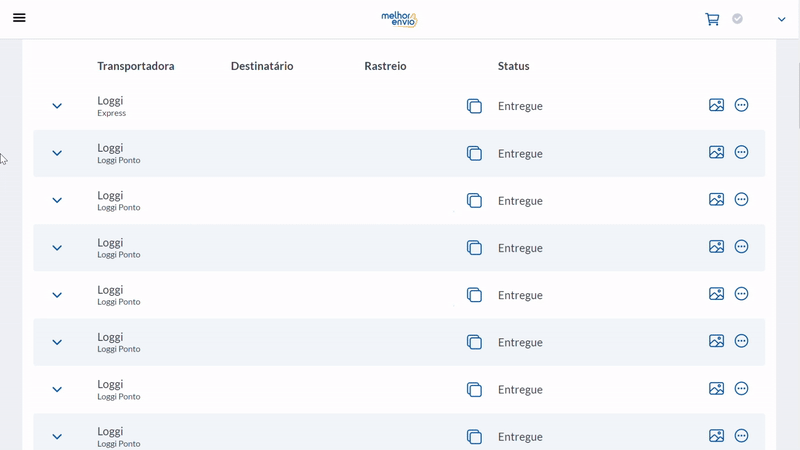The width and height of the screenshot is (800, 450).
Task: View image of first Loggi Ponto row
Action: (x=716, y=152)
